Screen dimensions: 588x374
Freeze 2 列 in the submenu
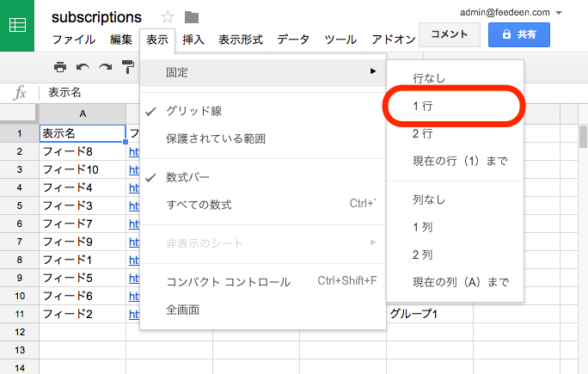click(456, 254)
